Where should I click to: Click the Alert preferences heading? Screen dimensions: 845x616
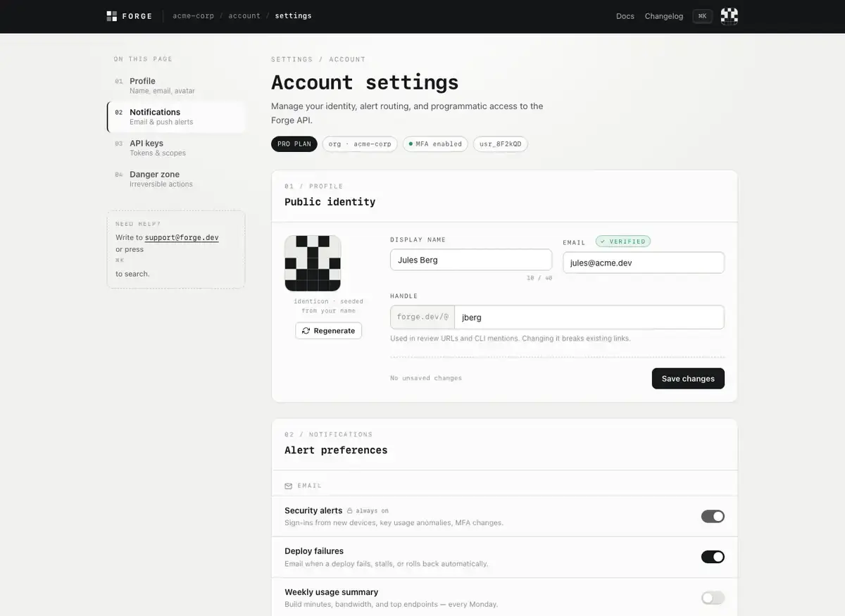336,451
